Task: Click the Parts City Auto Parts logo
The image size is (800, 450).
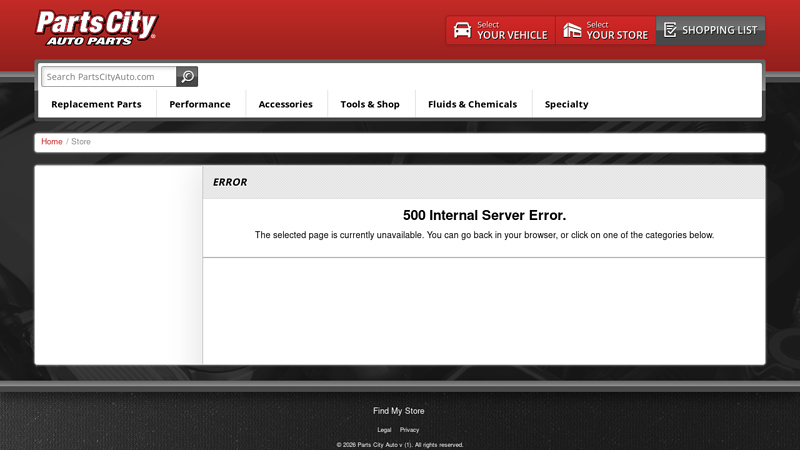Action: pos(96,27)
